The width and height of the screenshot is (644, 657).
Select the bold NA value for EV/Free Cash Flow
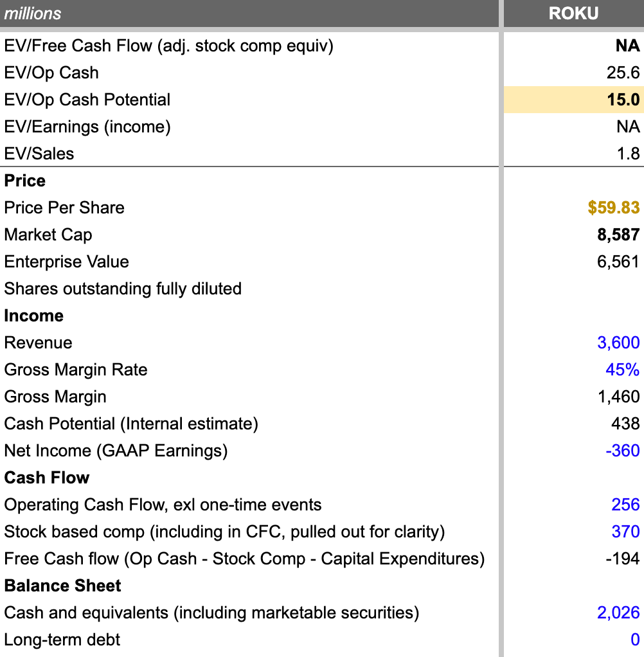[628, 46]
